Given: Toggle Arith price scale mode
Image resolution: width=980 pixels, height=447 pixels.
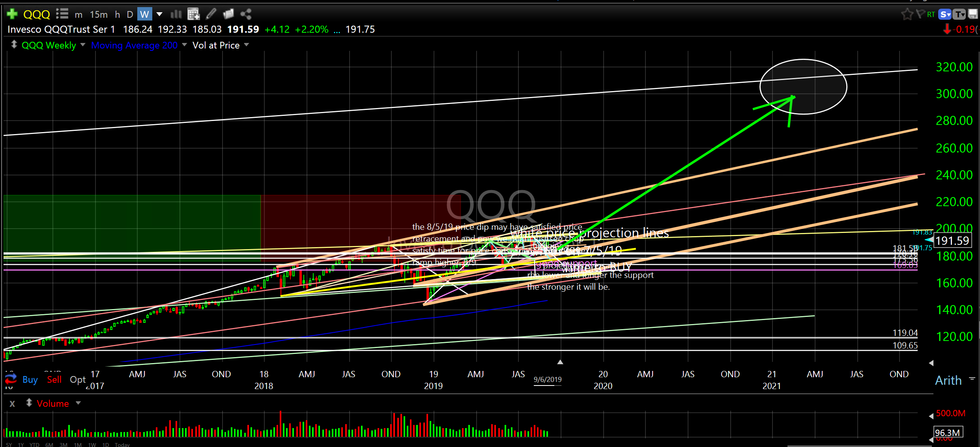Looking at the screenshot, I should click(x=948, y=380).
